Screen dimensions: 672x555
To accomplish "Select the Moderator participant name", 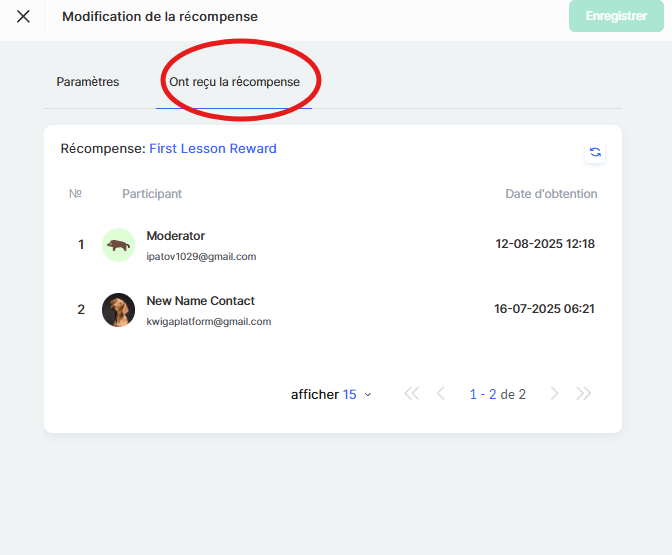I will click(x=176, y=236).
